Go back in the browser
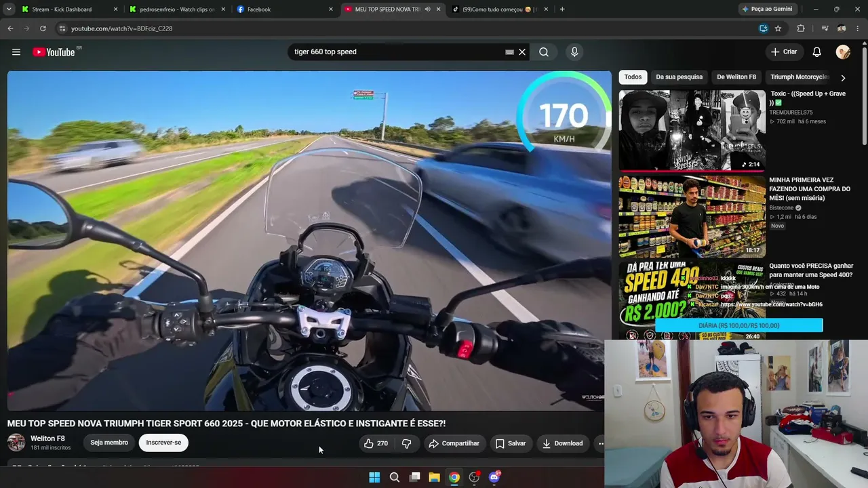Screen dimensions: 868x488 [10, 28]
